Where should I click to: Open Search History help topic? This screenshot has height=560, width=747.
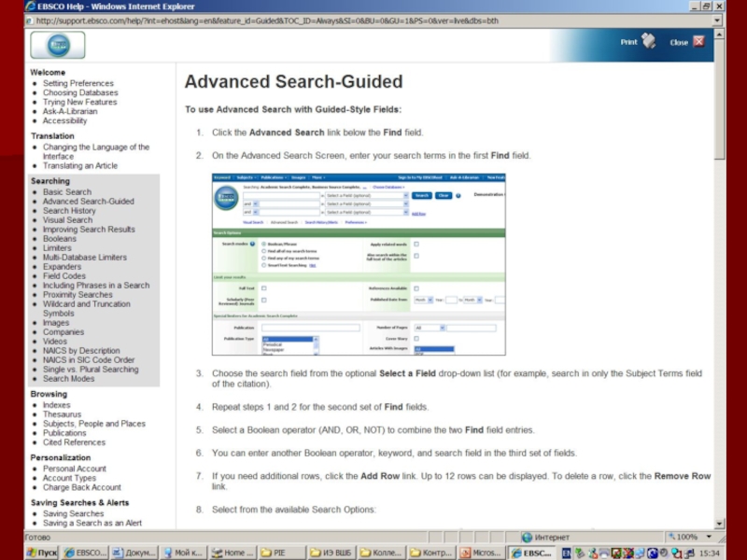[x=69, y=211]
